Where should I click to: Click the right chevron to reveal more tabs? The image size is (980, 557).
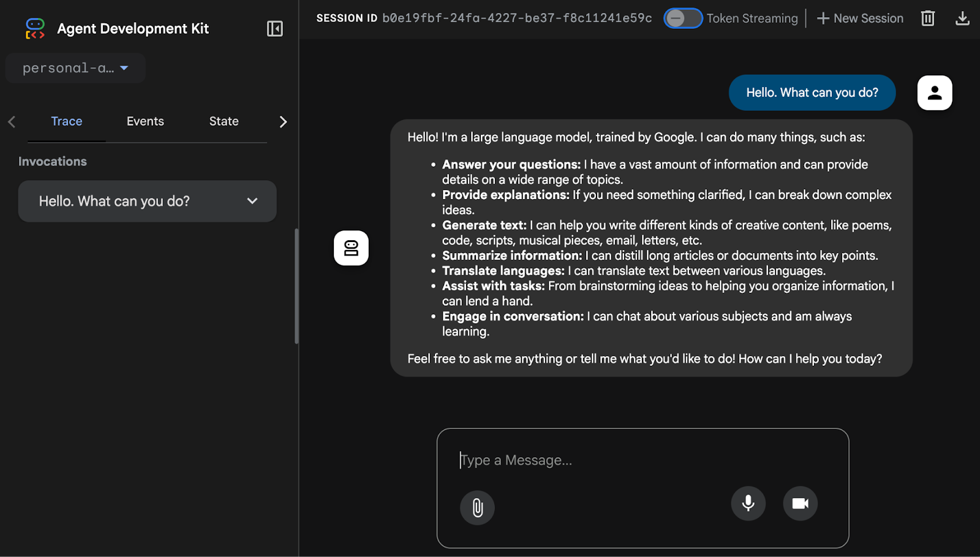(x=282, y=121)
